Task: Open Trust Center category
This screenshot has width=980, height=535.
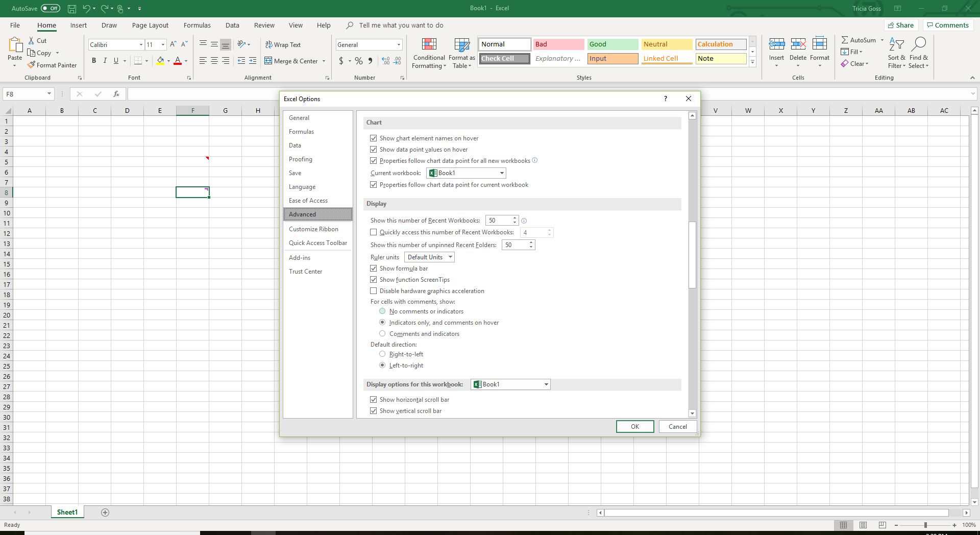Action: (305, 272)
